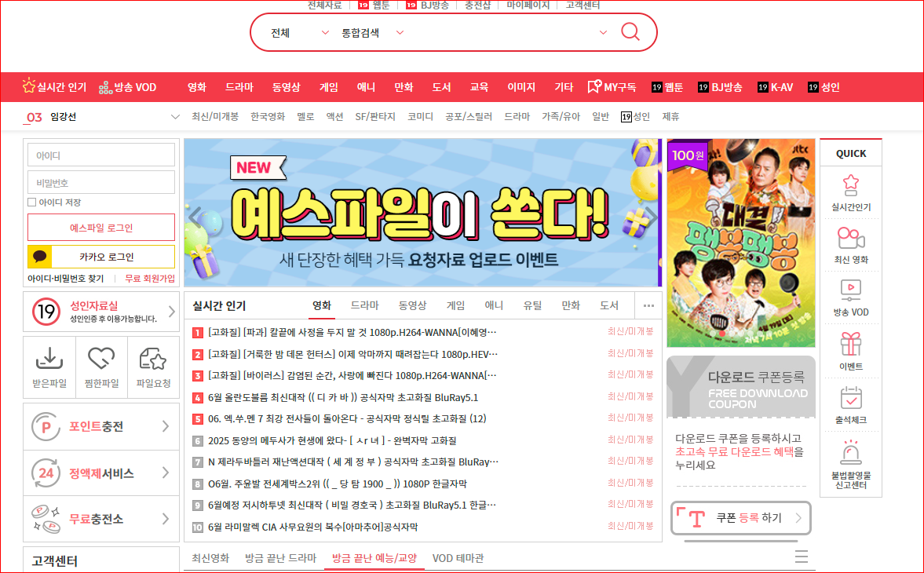Show previous banner with left arrow
Viewport: 924px width, 573px height.
point(195,217)
